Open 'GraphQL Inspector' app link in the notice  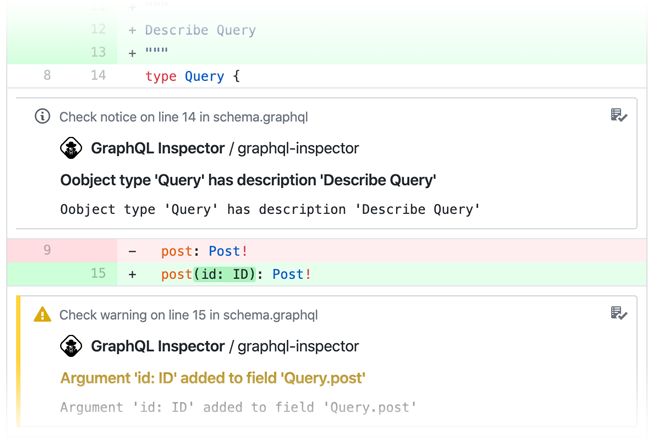pyautogui.click(x=157, y=148)
